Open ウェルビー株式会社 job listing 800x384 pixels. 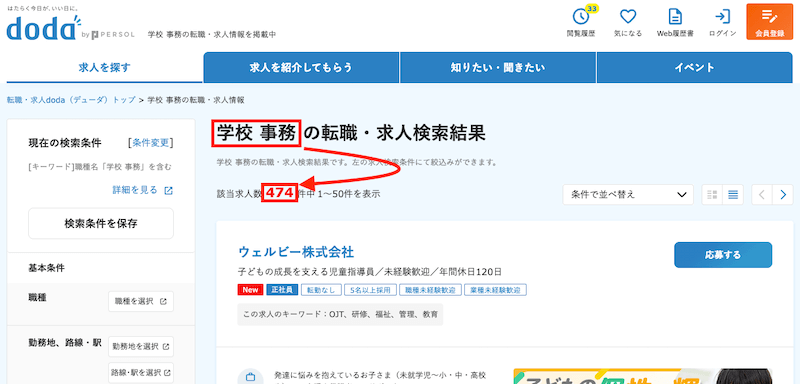pyautogui.click(x=296, y=252)
